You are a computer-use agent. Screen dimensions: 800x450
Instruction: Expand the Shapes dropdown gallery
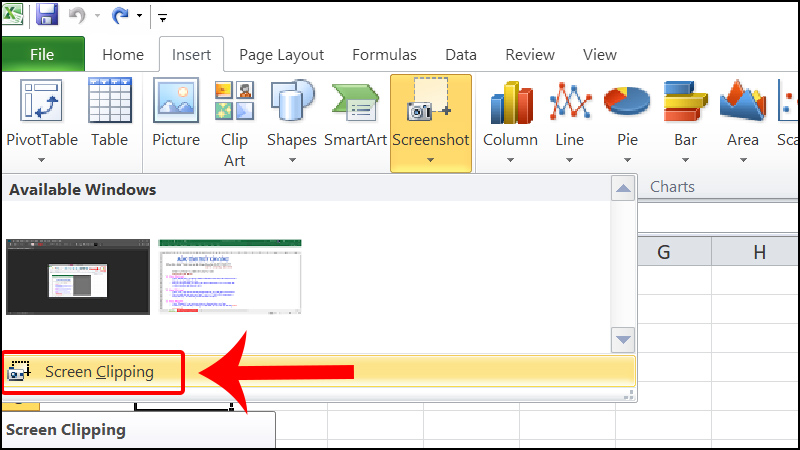point(291,158)
